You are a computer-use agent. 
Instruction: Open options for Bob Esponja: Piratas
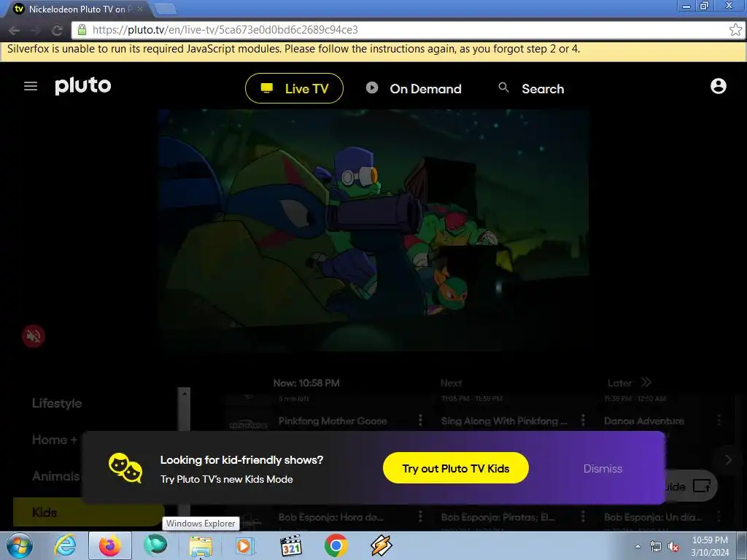coord(583,517)
